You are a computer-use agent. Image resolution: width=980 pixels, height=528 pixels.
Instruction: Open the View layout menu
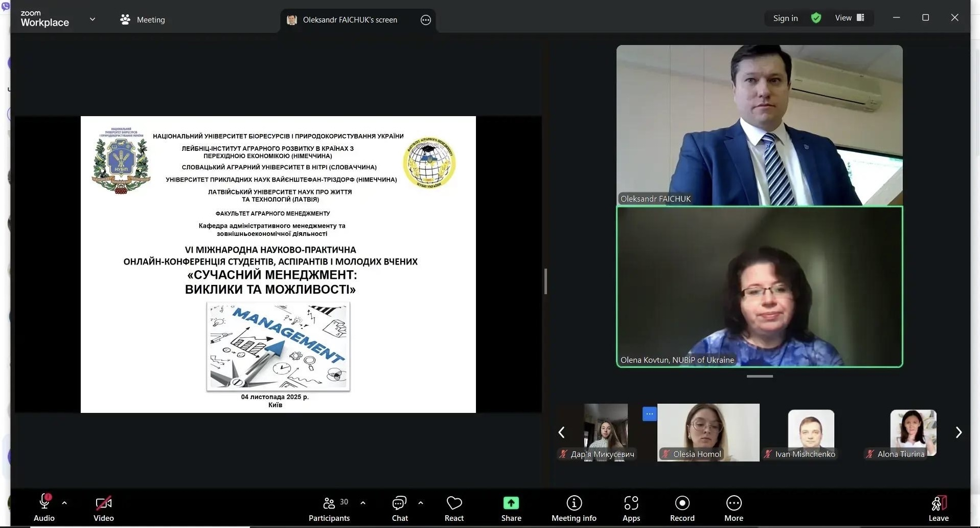(x=850, y=18)
